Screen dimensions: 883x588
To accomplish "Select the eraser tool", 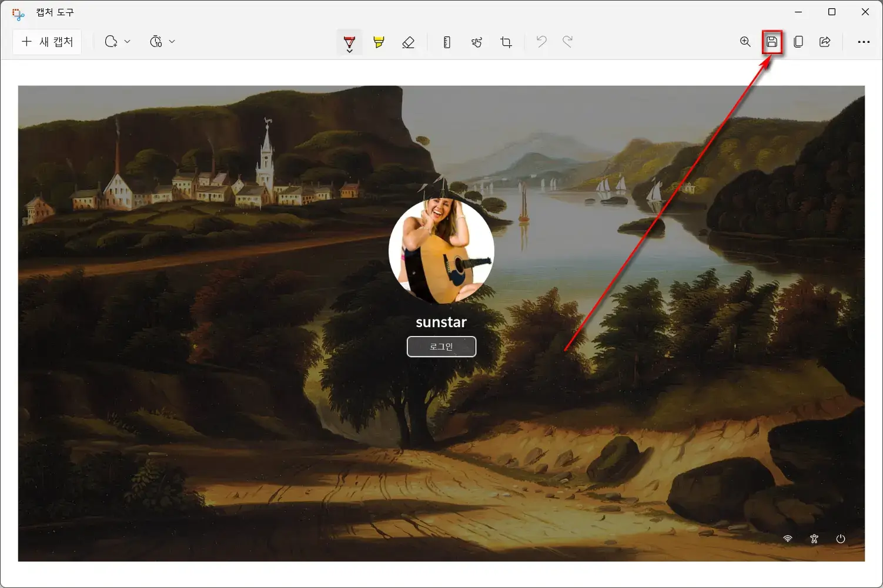I will click(408, 42).
